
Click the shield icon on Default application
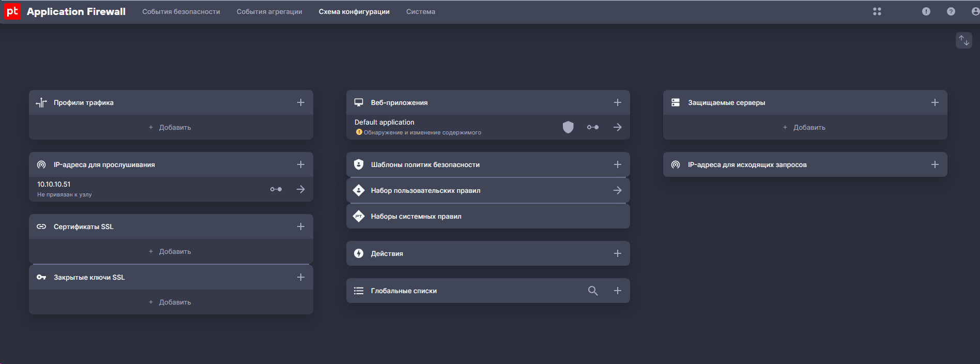pos(568,127)
